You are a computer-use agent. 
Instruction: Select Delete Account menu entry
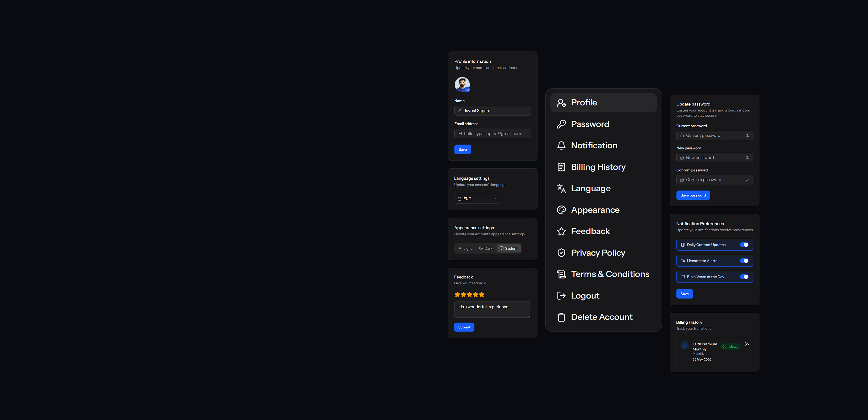(x=604, y=317)
